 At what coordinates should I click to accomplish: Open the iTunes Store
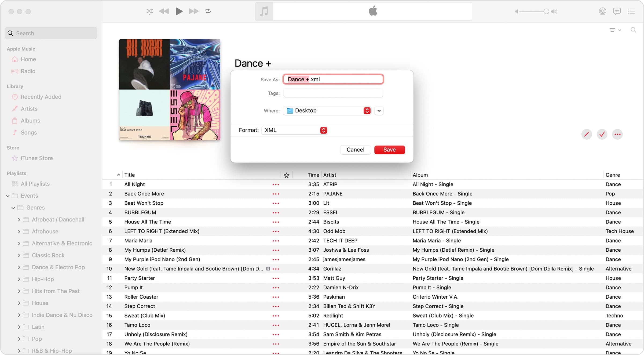click(36, 158)
